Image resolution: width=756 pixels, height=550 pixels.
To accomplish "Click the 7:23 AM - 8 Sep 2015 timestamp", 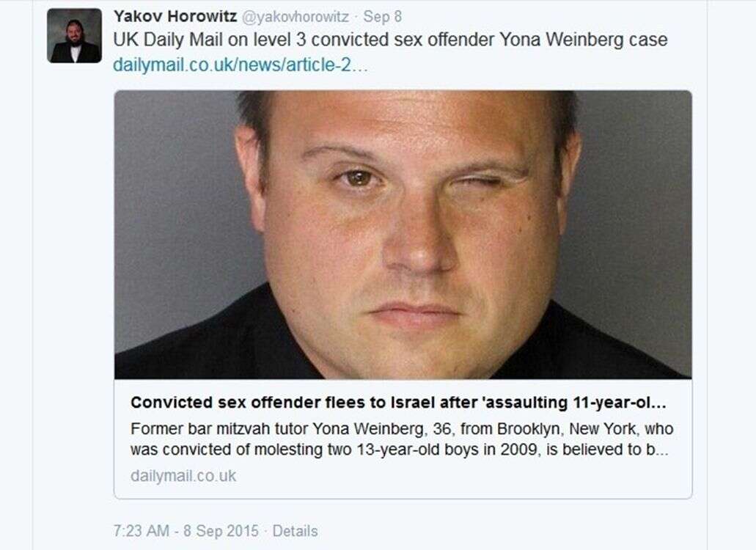I will coord(186,531).
